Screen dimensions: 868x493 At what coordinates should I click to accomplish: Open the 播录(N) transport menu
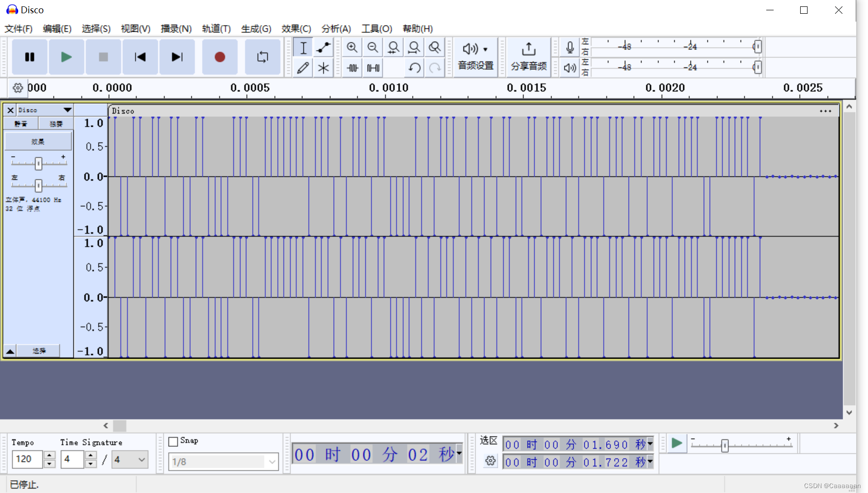[x=176, y=28]
